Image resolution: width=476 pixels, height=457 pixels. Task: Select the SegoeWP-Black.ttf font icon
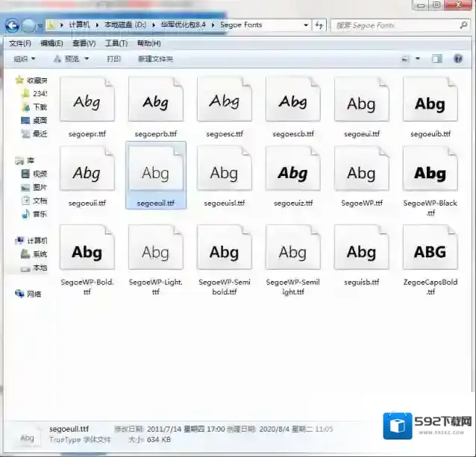(430, 174)
